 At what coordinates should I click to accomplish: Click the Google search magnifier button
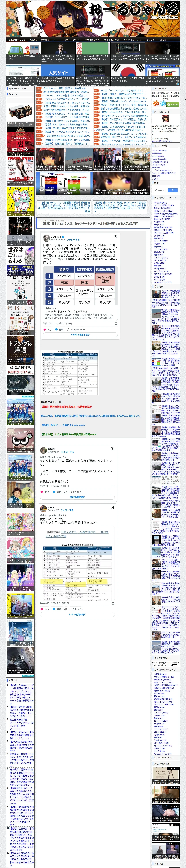click(x=173, y=190)
